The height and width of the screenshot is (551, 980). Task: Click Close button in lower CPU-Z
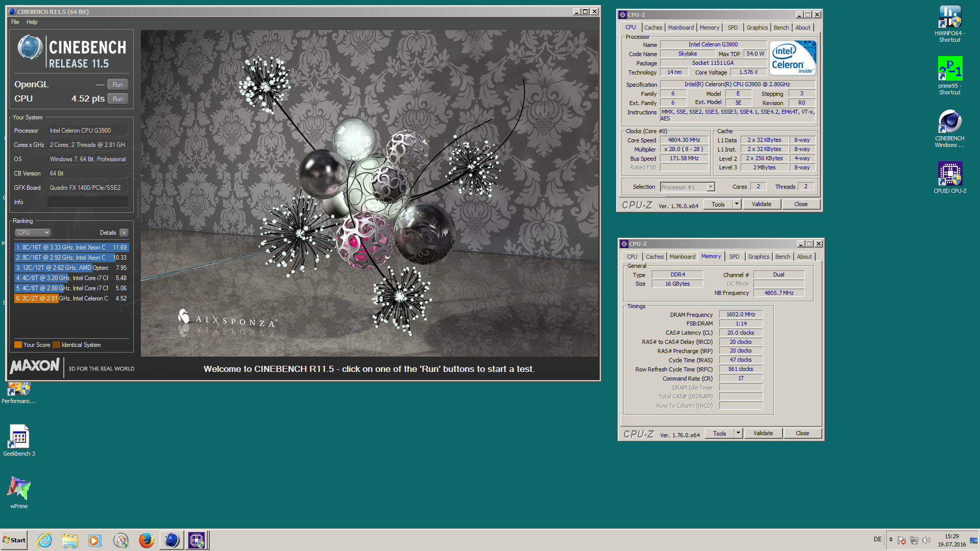[802, 434]
